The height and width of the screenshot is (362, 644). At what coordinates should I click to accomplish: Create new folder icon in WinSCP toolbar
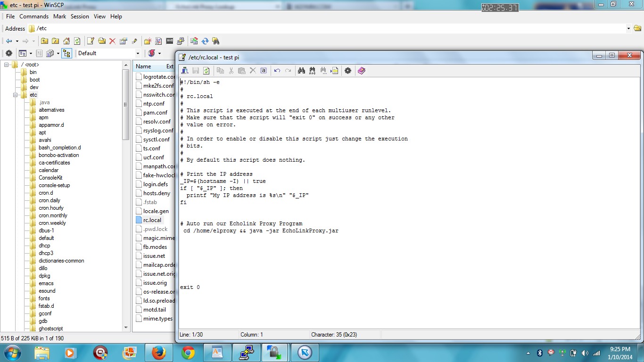coord(148,41)
